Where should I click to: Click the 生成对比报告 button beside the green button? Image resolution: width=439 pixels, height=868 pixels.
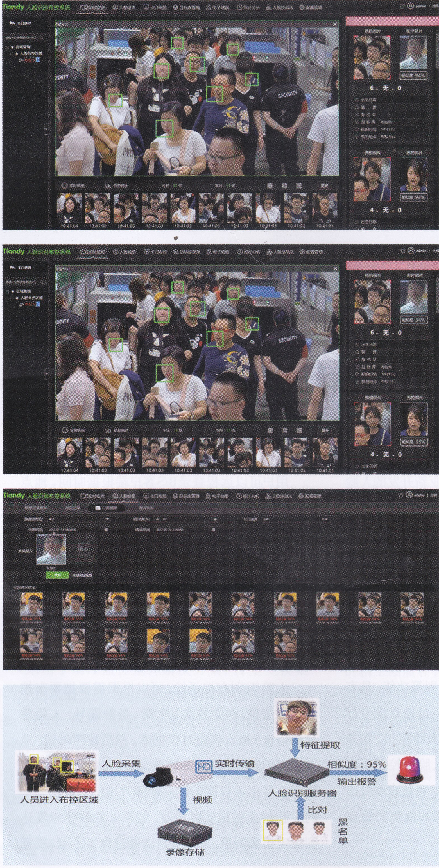tap(82, 575)
